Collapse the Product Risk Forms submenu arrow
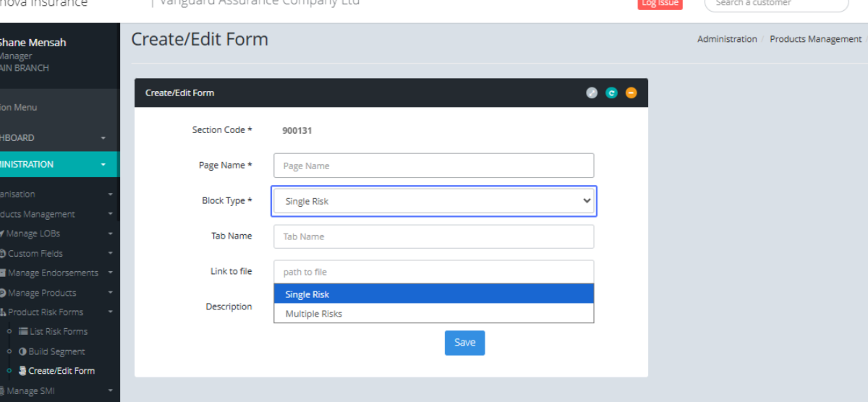This screenshot has height=402, width=868. pos(111,312)
